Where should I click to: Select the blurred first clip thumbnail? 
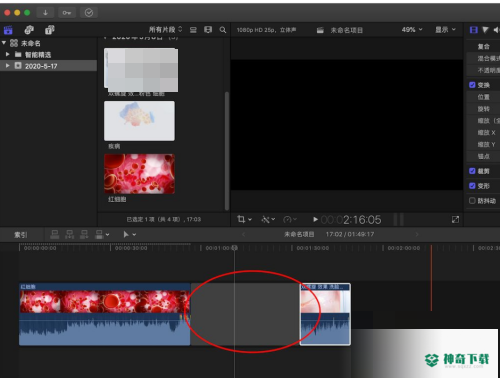[x=141, y=70]
